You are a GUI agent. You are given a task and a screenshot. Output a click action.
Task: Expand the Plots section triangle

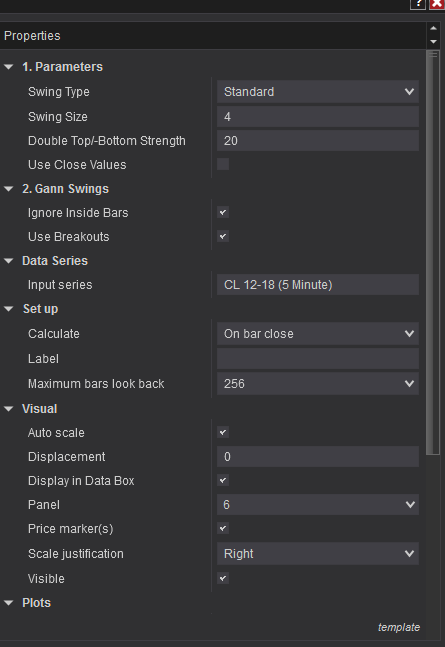click(9, 603)
